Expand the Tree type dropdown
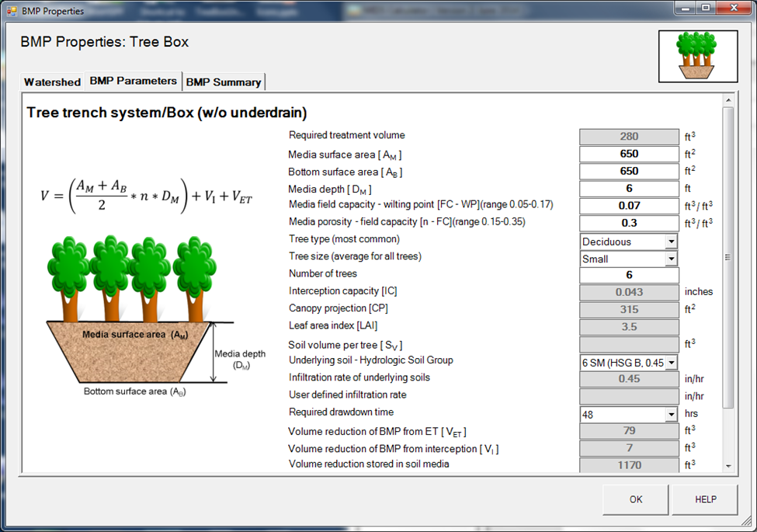 671,242
